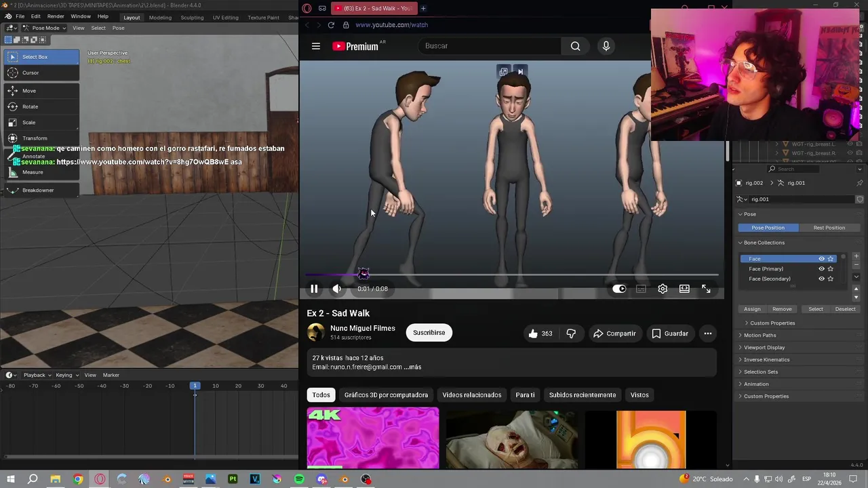The image size is (868, 488).
Task: Expand the Inverse Kinematics panel
Action: click(766, 360)
